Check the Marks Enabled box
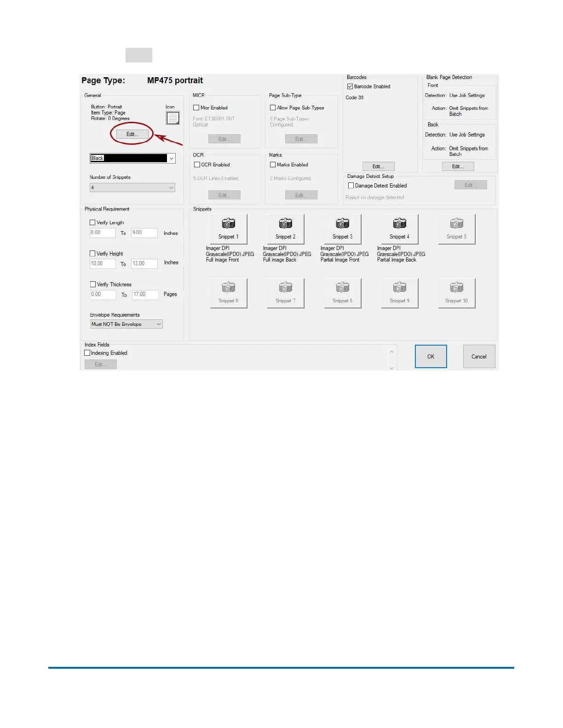The width and height of the screenshot is (563, 728). (x=273, y=165)
